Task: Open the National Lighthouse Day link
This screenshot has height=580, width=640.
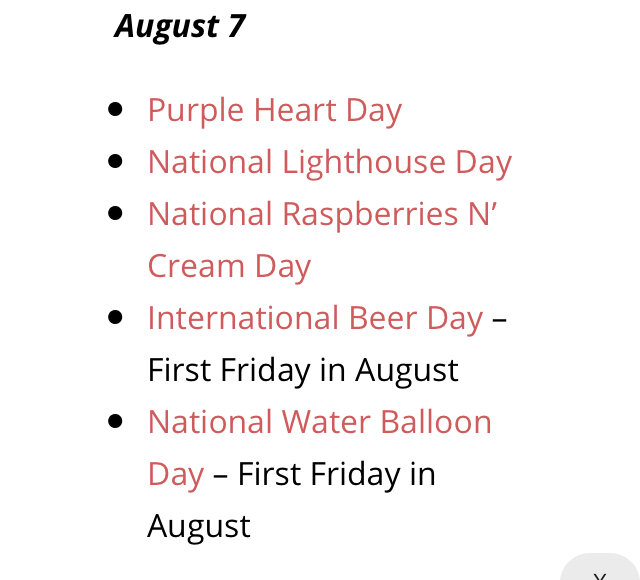Action: (329, 162)
